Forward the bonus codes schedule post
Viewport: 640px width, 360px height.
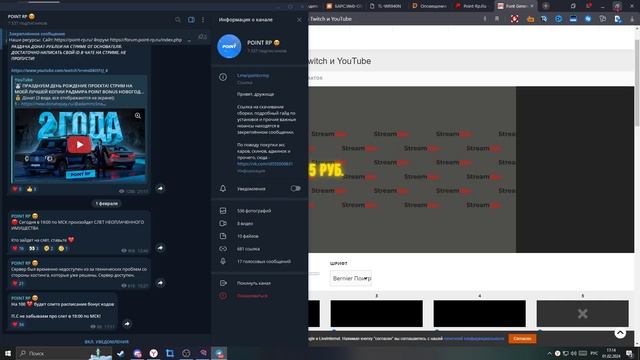[x=127, y=324]
